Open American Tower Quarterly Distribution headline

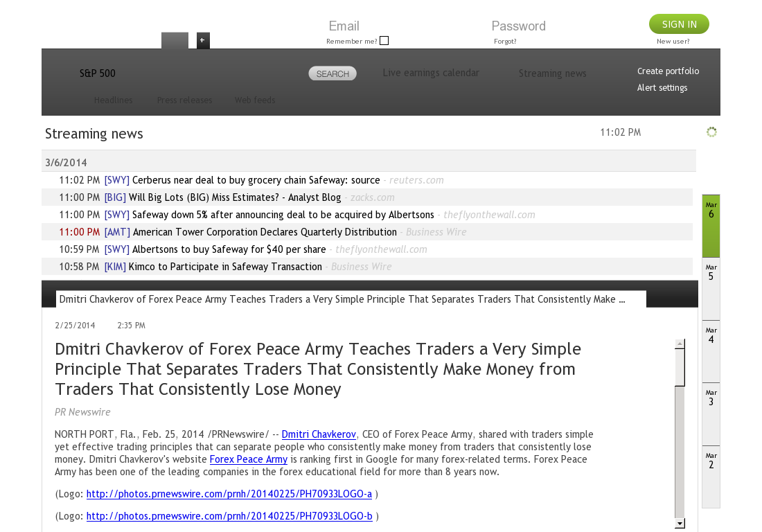coord(265,232)
